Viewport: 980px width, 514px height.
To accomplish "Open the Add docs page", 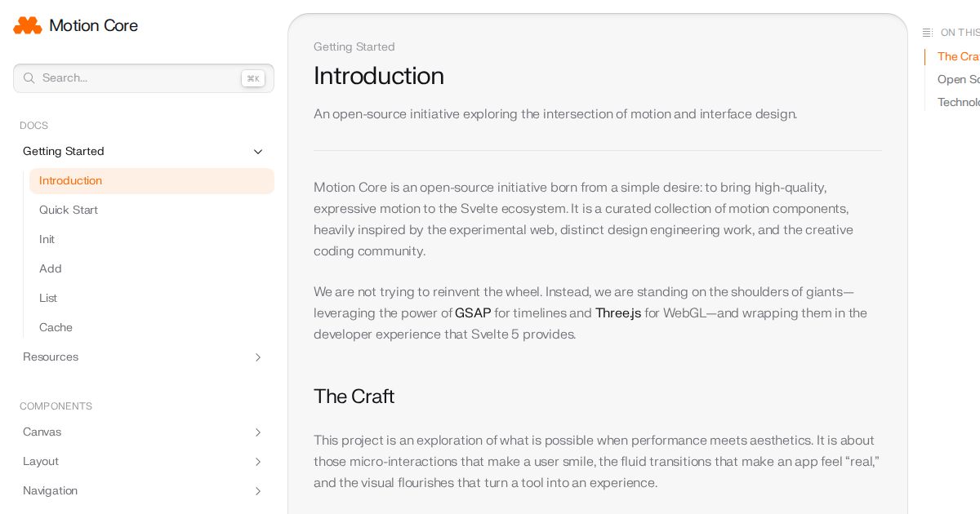I will click(x=51, y=269).
